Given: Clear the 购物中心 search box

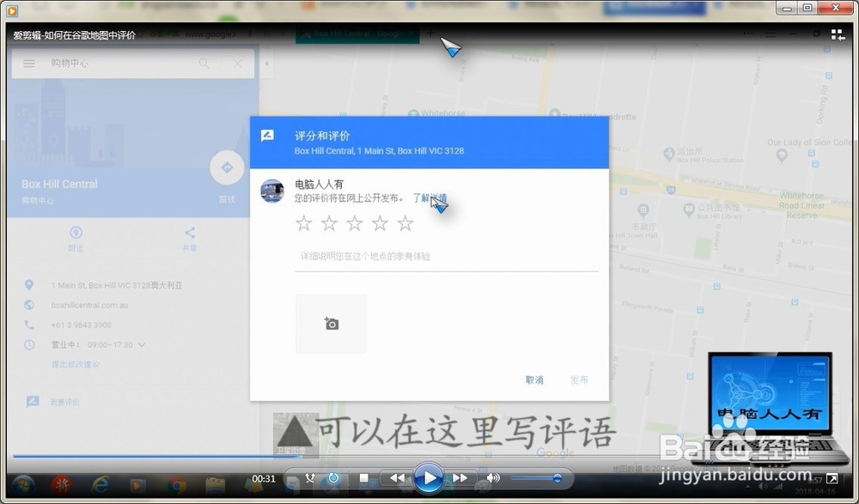Looking at the screenshot, I should point(237,64).
